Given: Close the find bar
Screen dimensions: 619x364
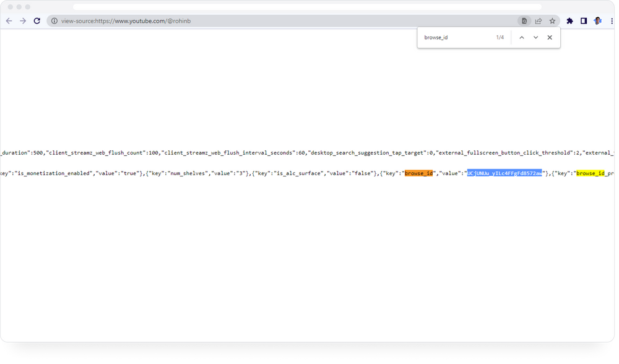Looking at the screenshot, I should point(550,38).
